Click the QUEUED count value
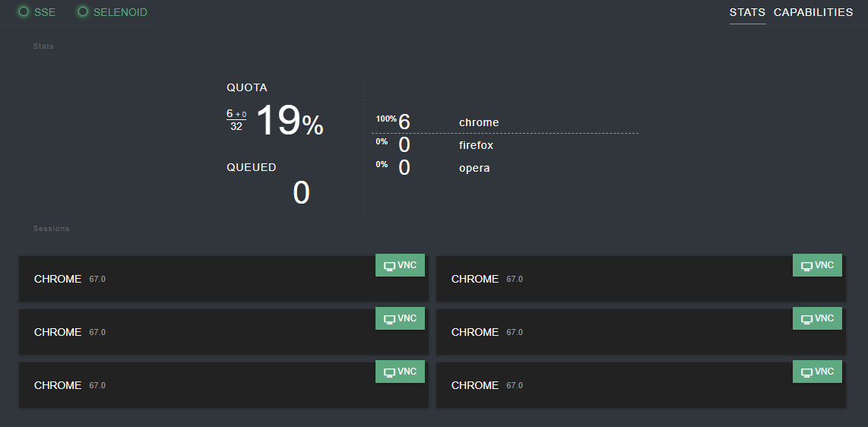 [x=301, y=193]
